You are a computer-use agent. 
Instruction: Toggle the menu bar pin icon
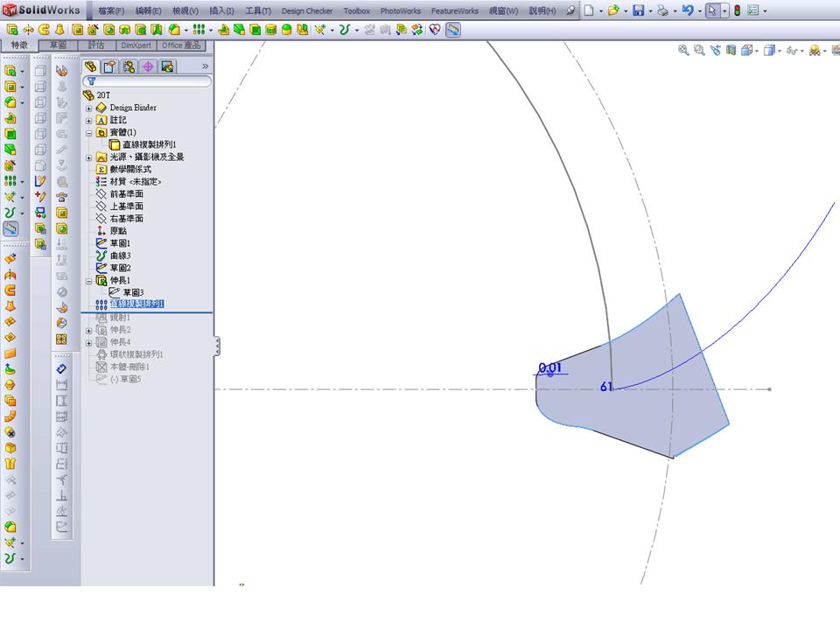coord(570,10)
